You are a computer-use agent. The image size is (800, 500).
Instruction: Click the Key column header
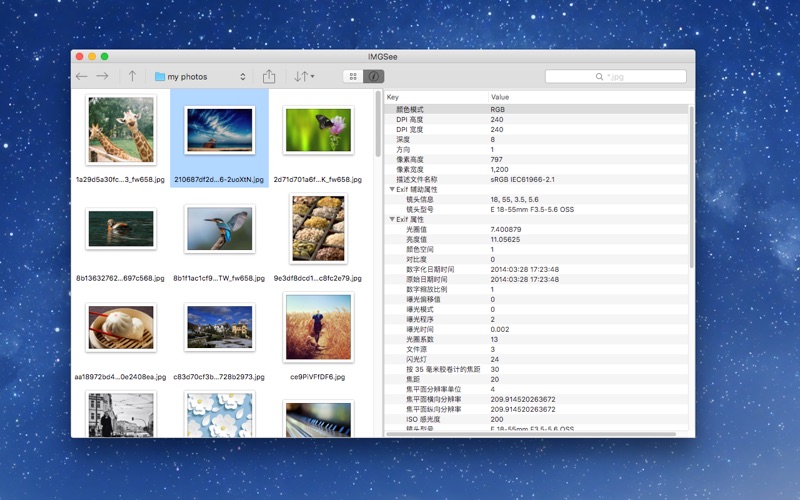tap(436, 97)
